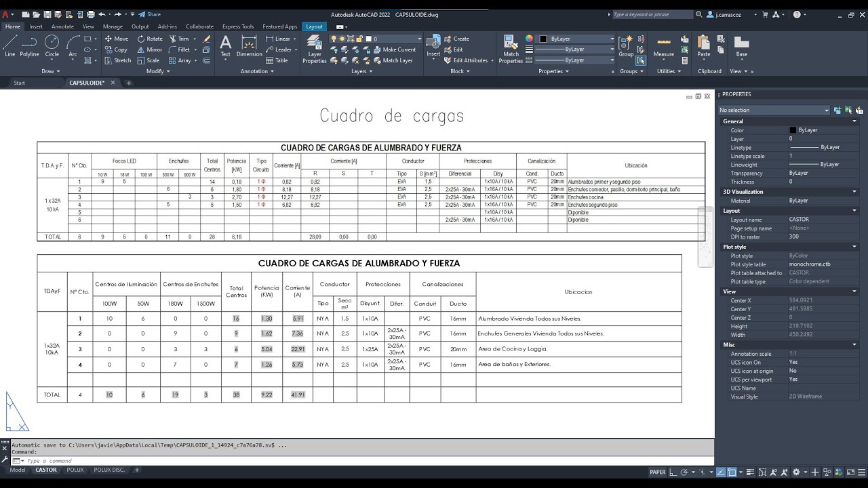Toggle PAPER/MODEL space in status bar
This screenshot has height=488, width=868.
point(658,472)
